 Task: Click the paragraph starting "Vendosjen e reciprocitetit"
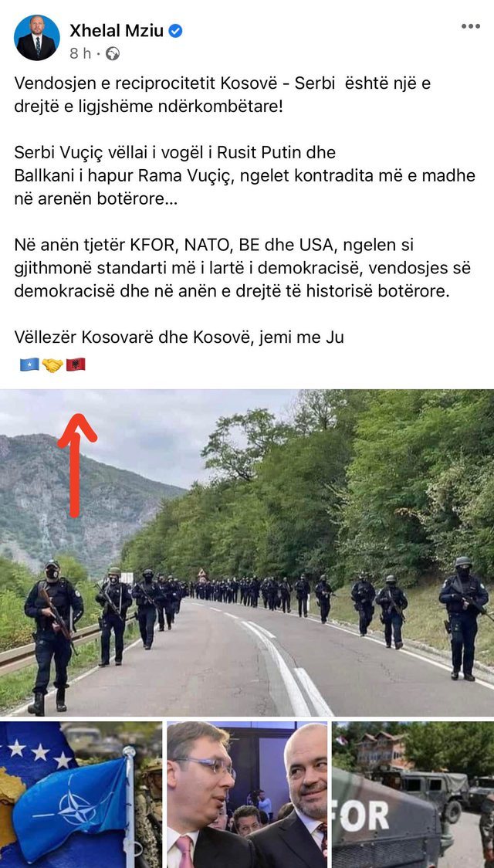click(222, 94)
